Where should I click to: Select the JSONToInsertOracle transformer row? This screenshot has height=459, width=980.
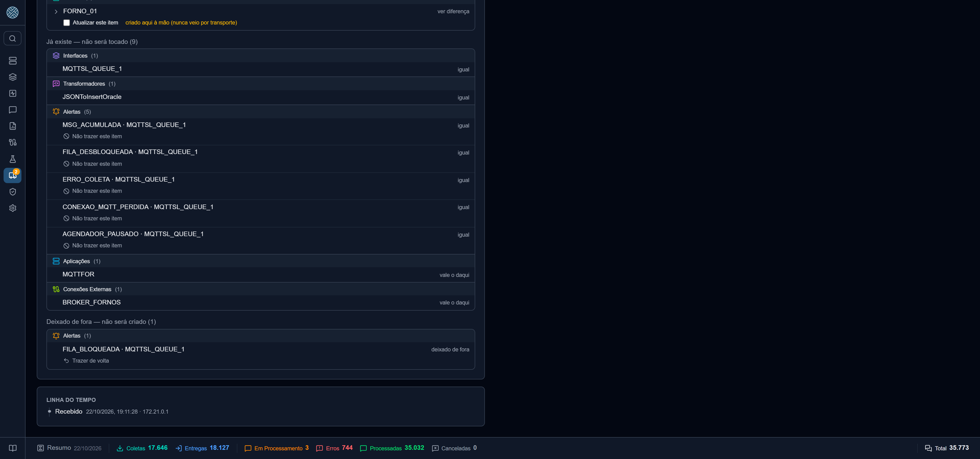tap(261, 97)
